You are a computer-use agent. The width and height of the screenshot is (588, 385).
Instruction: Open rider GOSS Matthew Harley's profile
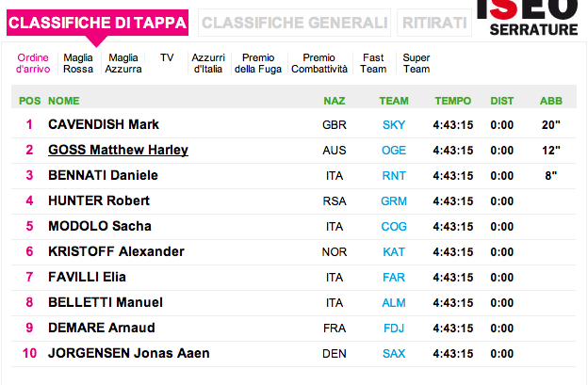tap(118, 150)
